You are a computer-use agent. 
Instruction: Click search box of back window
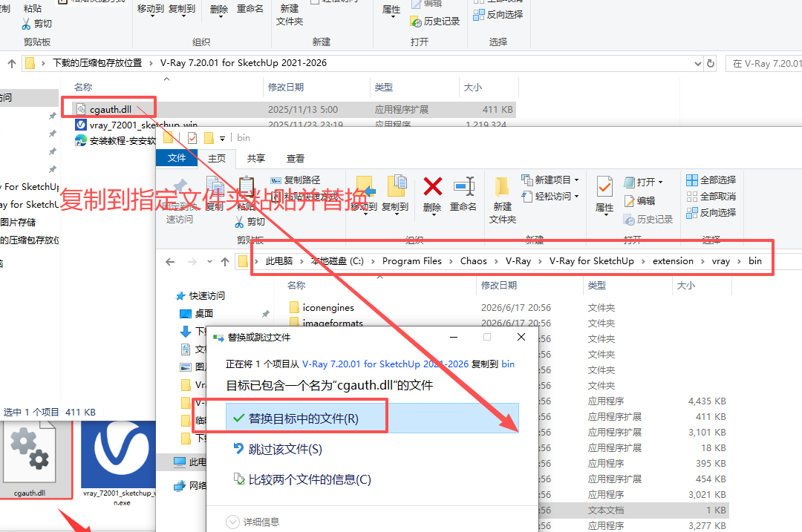point(763,63)
